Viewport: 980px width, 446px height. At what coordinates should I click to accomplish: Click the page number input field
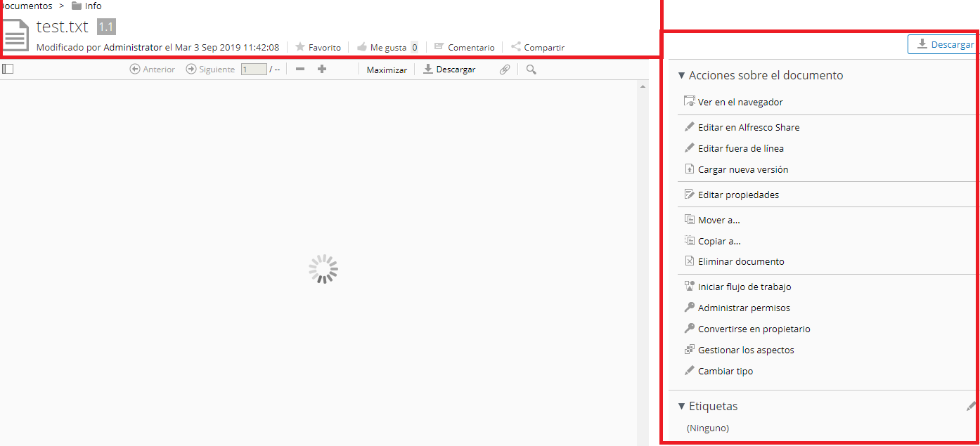pos(254,70)
